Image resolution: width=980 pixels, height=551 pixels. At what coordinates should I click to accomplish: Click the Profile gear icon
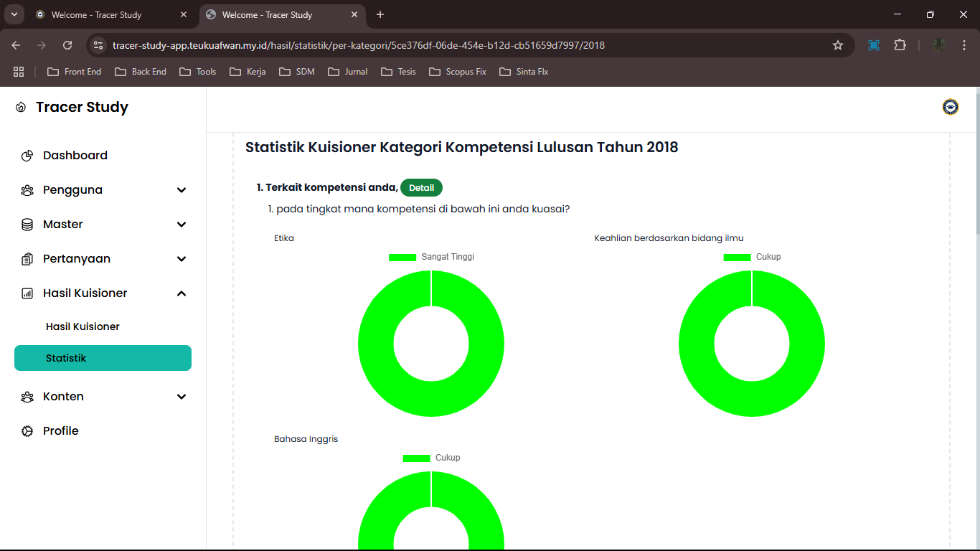tap(27, 431)
